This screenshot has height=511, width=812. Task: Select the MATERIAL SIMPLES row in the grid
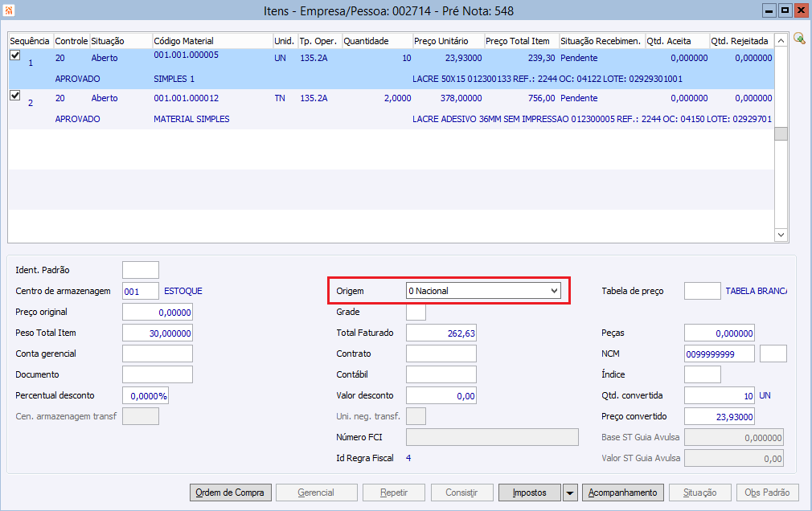tap(191, 119)
